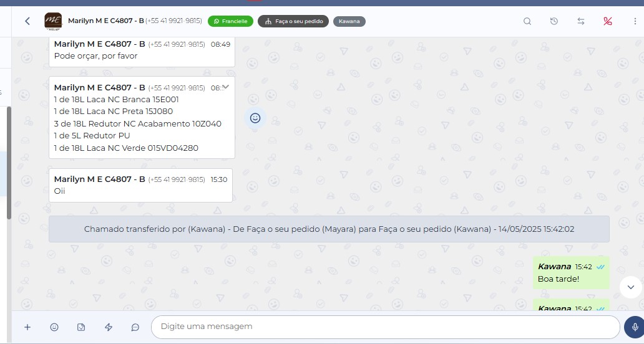The width and height of the screenshot is (644, 344).
Task: Open the sticker picker icon
Action: (81, 327)
